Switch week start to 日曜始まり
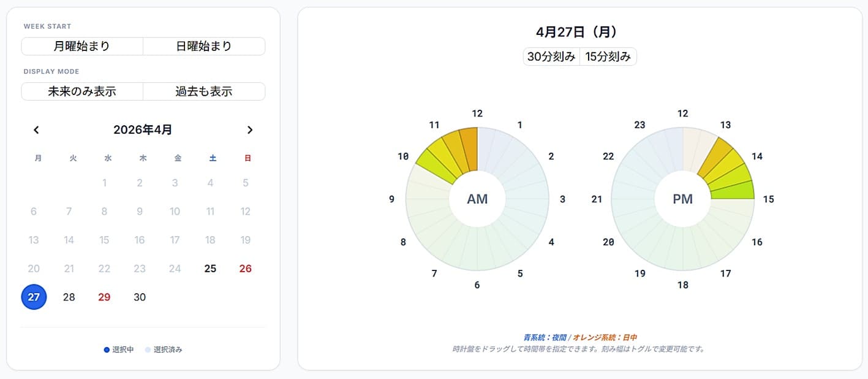 [204, 47]
